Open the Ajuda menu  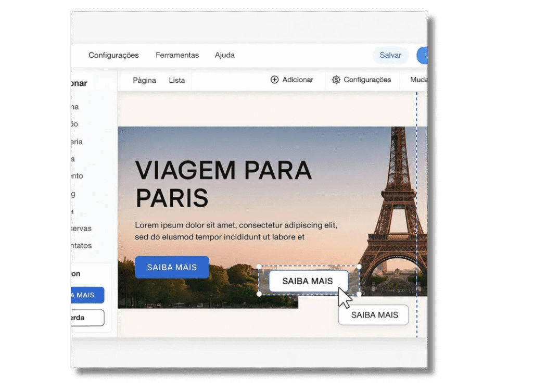pos(224,55)
